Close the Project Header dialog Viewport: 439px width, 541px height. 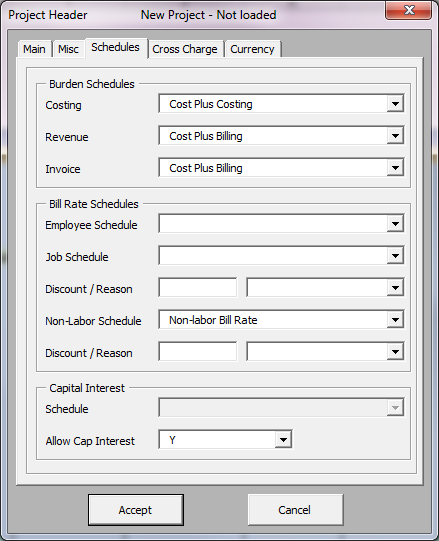(x=409, y=10)
